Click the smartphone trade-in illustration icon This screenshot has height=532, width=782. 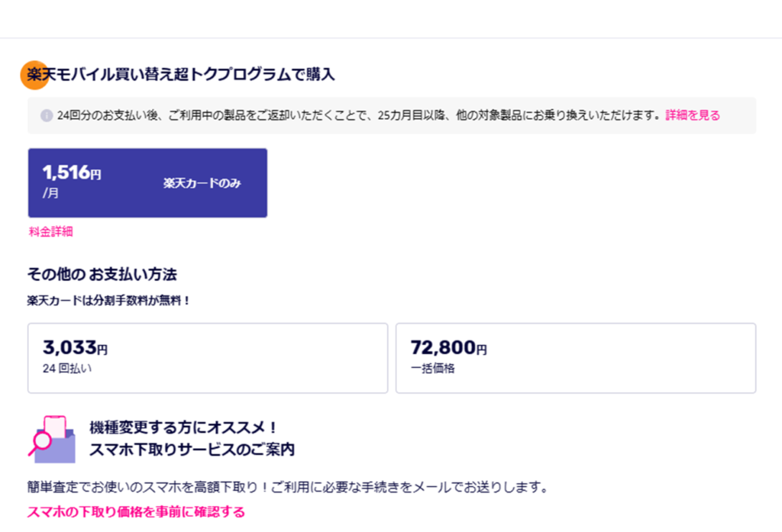[x=52, y=439]
